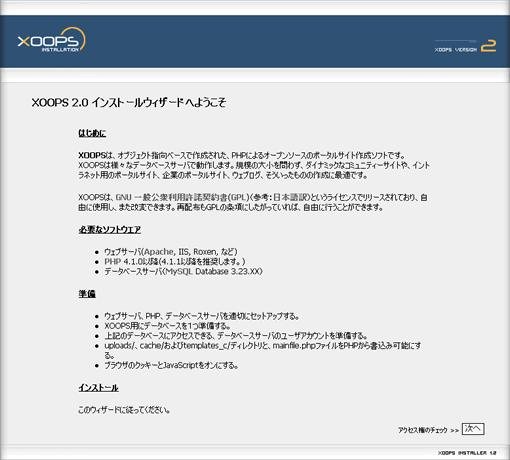Click the XOOPS INSTALLER 1.2 footer text

(x=467, y=453)
